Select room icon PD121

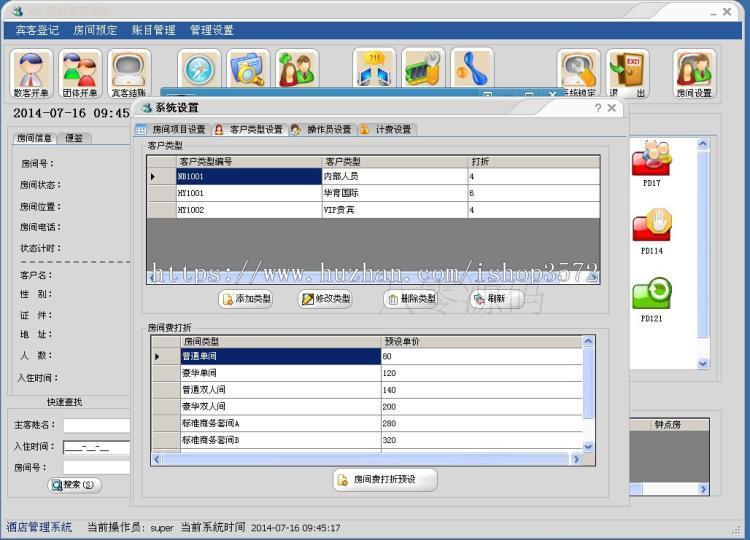point(651,299)
